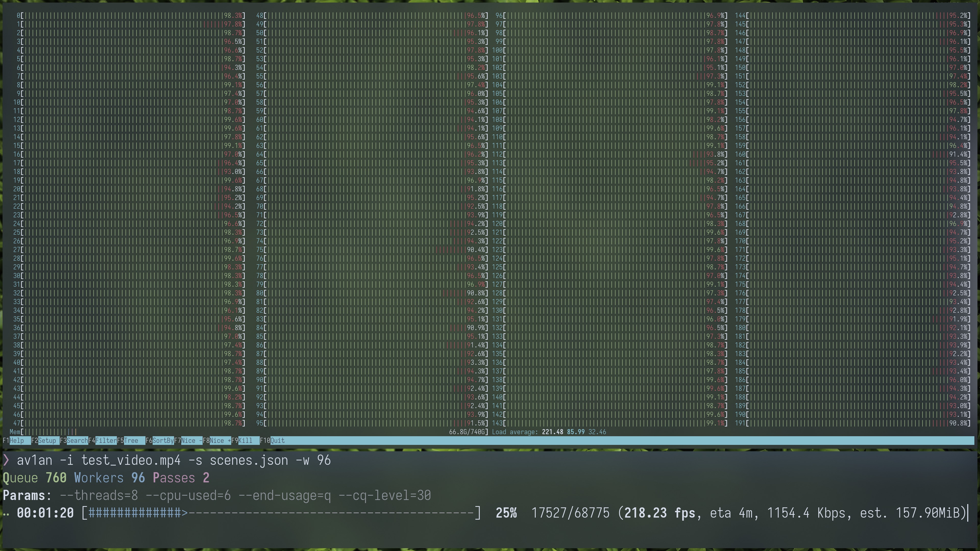Viewport: 980px width, 551px height.
Task: Click the av1an command line text
Action: click(174, 460)
